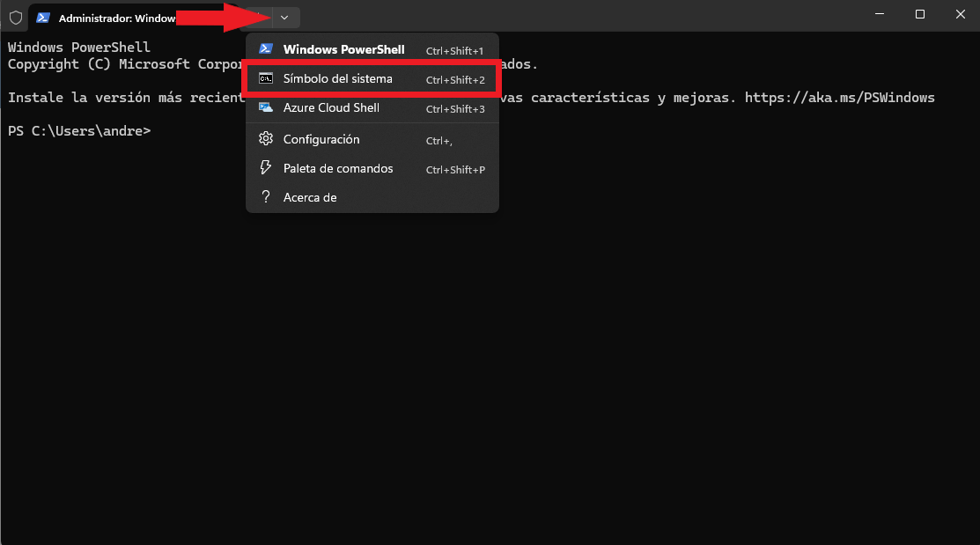Click the Ctrl+Shift+P shortcut text
Viewport: 980px width, 545px height.
pyautogui.click(x=455, y=170)
